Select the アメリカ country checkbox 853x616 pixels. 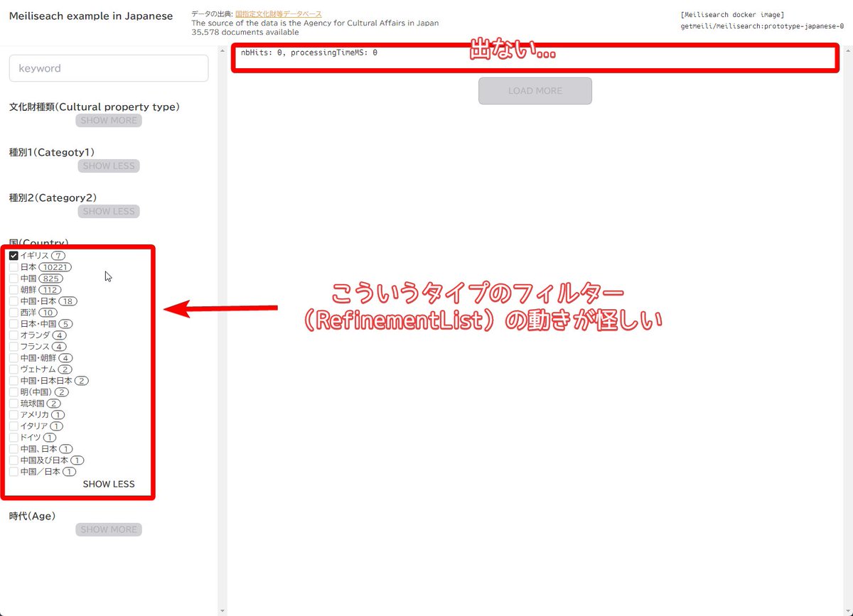point(13,414)
